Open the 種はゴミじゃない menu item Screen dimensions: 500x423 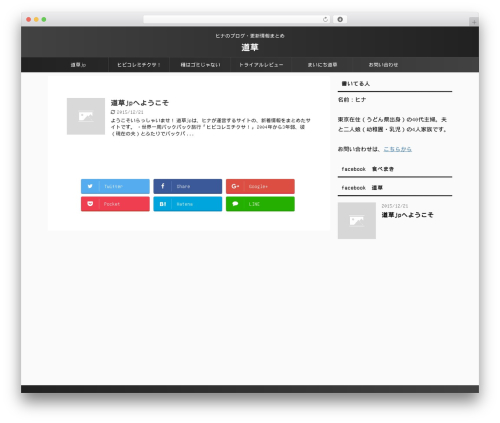[x=200, y=65]
